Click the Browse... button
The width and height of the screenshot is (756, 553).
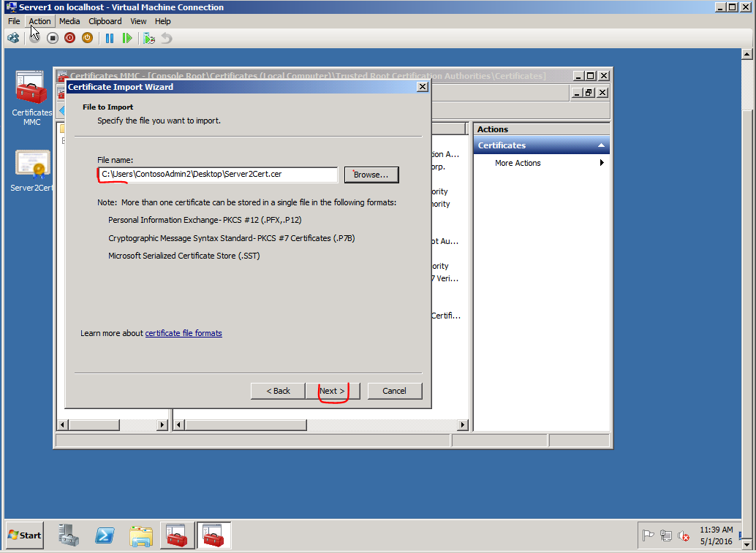(x=371, y=175)
